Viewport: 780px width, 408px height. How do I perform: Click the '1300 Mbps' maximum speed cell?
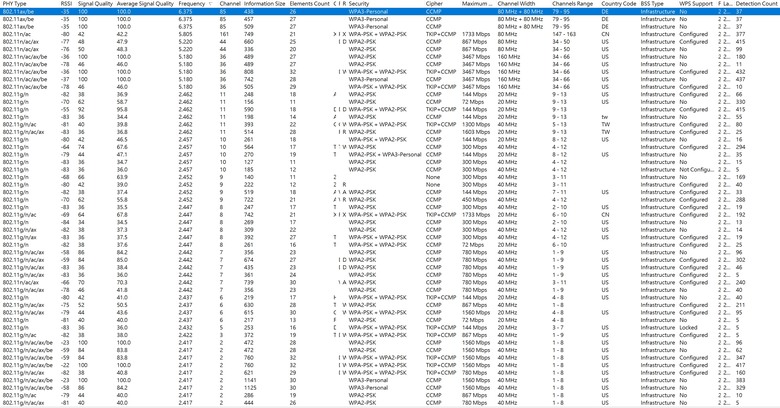click(x=476, y=124)
